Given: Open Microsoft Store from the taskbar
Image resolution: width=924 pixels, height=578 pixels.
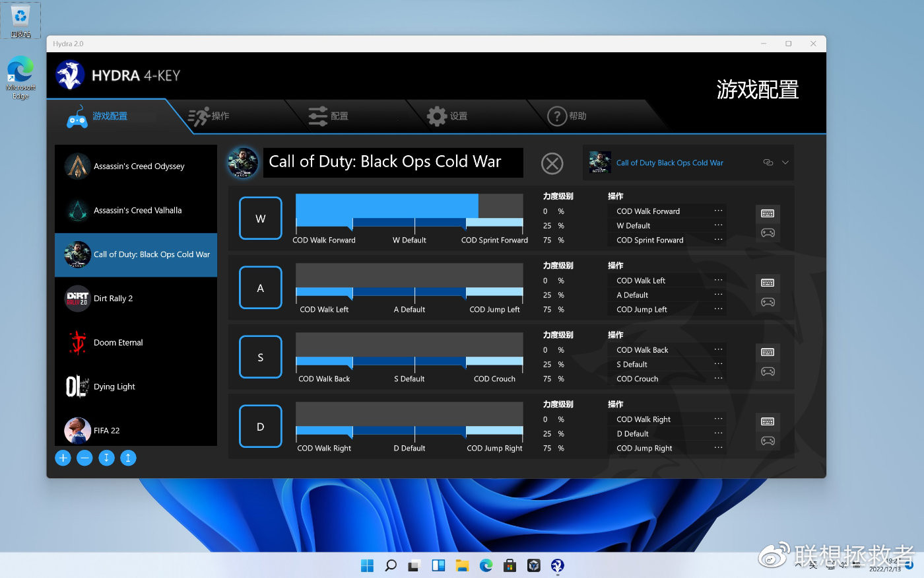Looking at the screenshot, I should click(x=510, y=565).
